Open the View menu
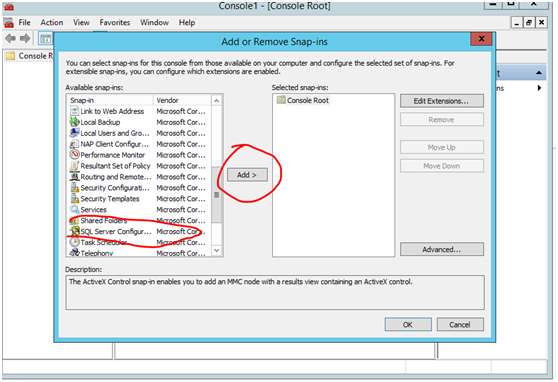The height and width of the screenshot is (382, 558). point(81,22)
